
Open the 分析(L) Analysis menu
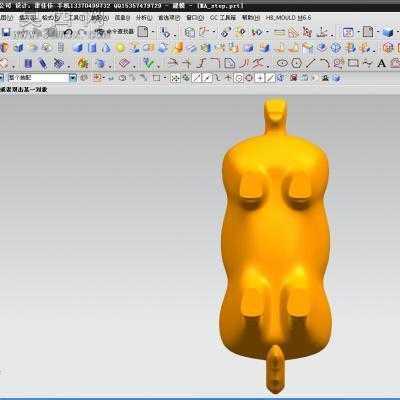[144, 18]
